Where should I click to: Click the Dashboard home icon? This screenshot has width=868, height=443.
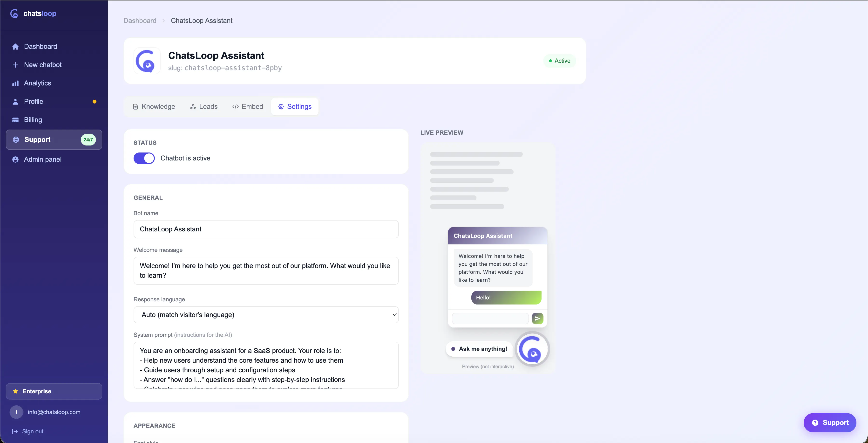point(15,47)
